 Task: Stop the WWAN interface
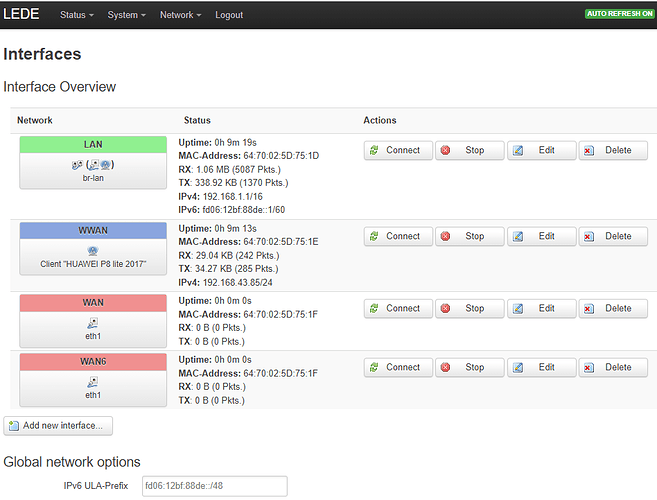click(467, 237)
